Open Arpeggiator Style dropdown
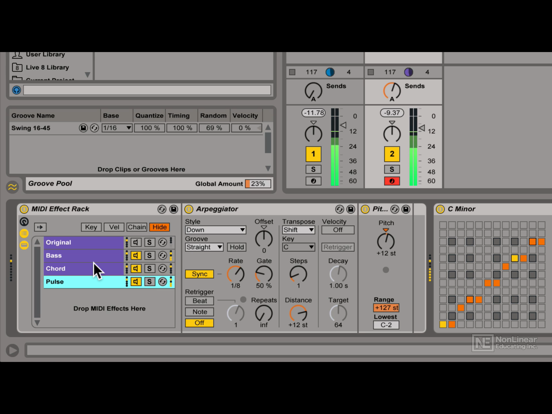The width and height of the screenshot is (552, 414). pos(215,230)
